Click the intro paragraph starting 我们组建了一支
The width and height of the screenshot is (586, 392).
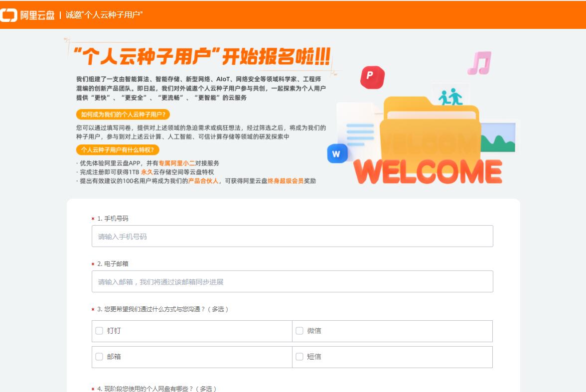point(201,88)
